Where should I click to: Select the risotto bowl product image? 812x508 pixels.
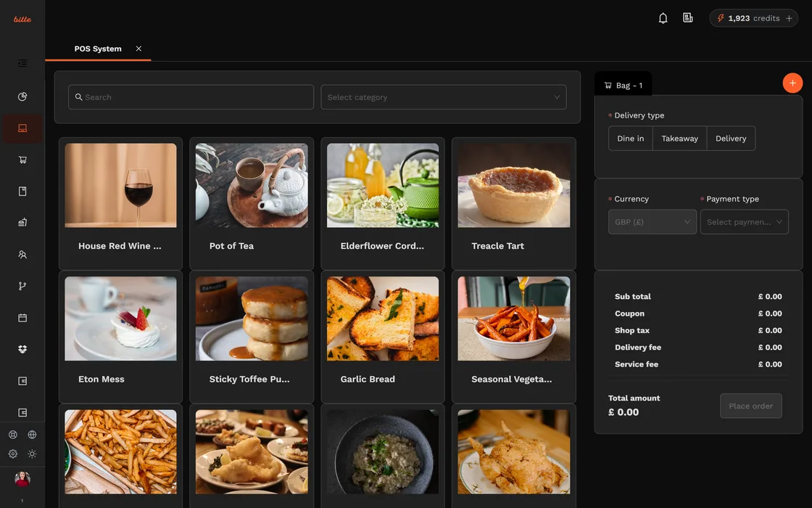(x=382, y=451)
